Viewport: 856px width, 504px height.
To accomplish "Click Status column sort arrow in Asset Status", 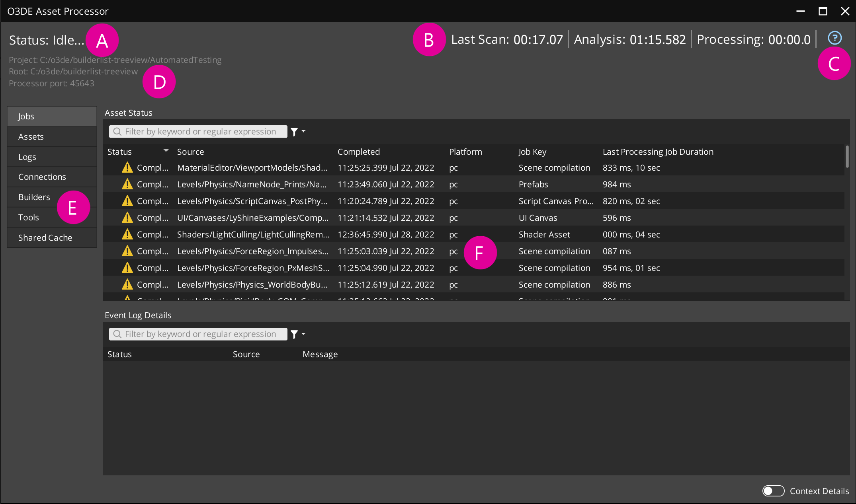I will [166, 151].
